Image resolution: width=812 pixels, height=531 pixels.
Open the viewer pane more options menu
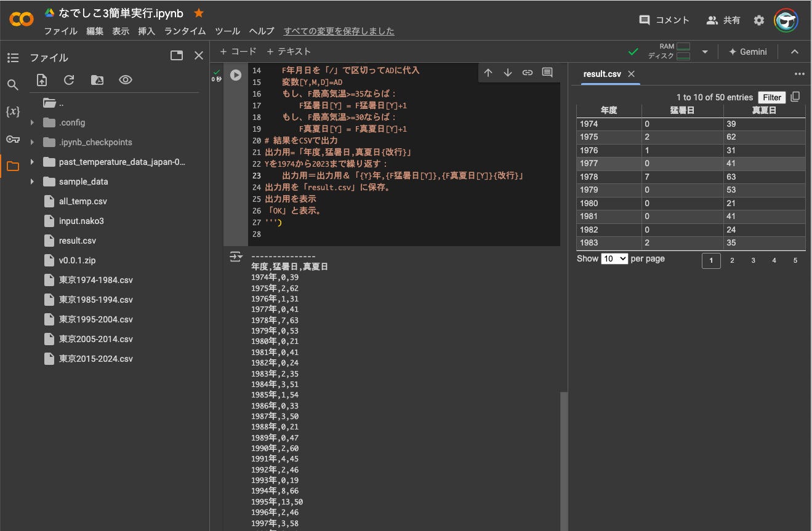coord(800,74)
